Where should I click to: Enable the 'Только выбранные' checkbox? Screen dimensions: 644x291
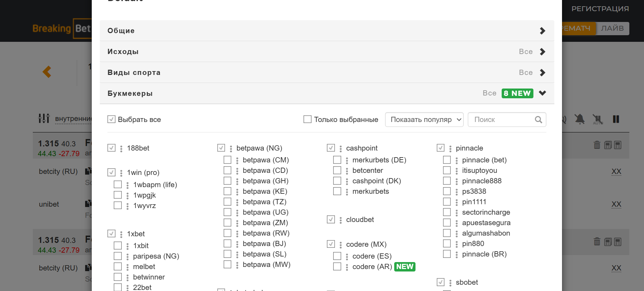[x=307, y=119]
